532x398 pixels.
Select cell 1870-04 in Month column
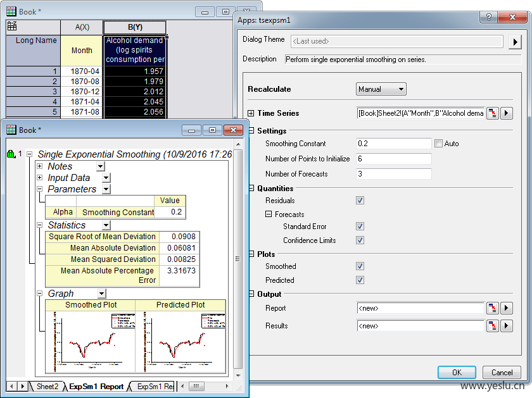tap(82, 72)
